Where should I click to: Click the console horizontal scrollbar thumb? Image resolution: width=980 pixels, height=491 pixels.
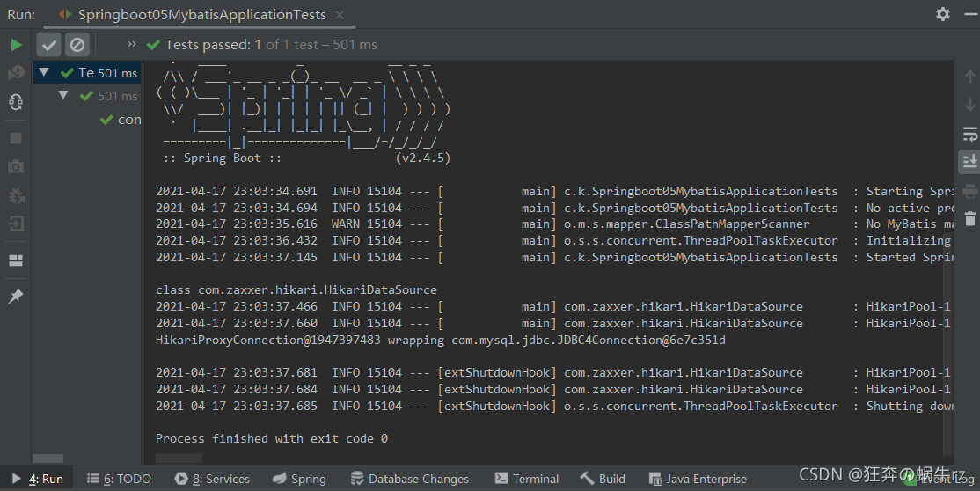179,458
